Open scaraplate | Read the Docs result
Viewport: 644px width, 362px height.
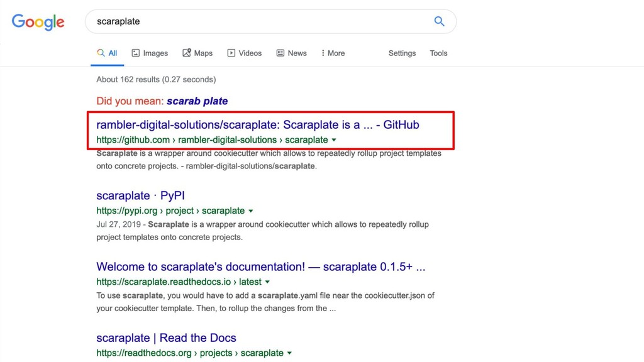click(x=166, y=337)
